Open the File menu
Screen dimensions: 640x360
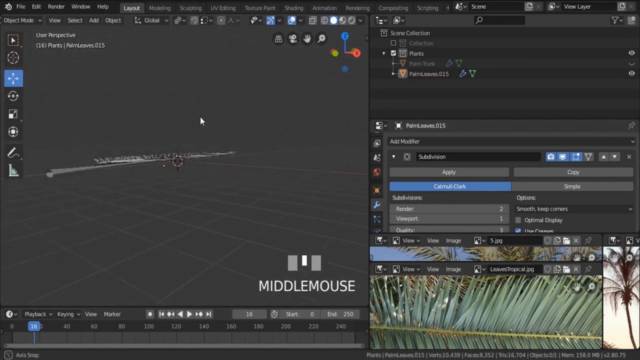(21, 7)
